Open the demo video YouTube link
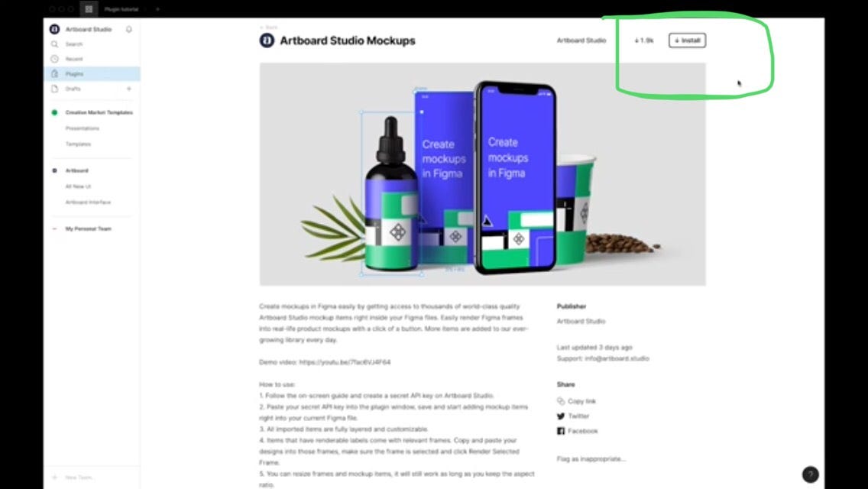Viewport: 868px width, 489px height. coord(345,362)
